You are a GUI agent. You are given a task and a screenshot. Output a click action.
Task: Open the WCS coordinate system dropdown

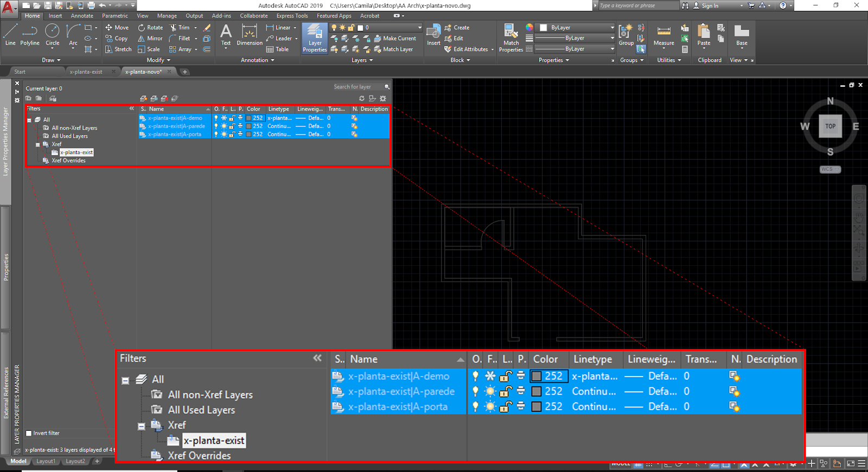[x=830, y=169]
